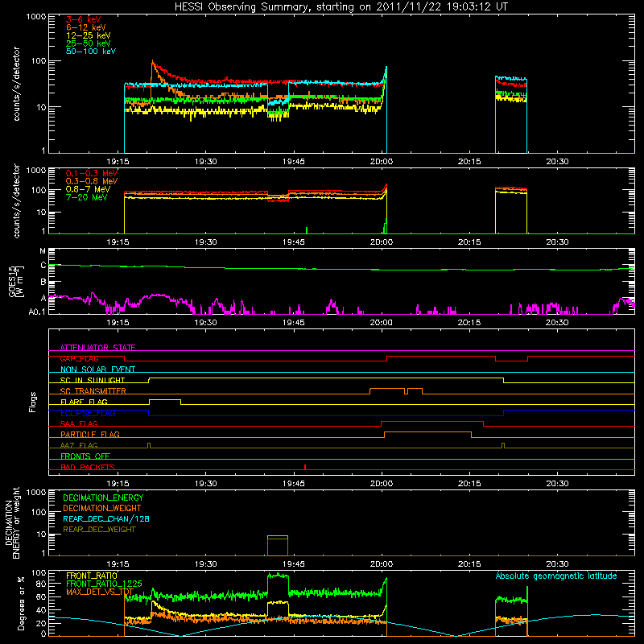This screenshot has height=644, width=644.
Task: Select the SAA_FLAG label
Action: tap(79, 423)
